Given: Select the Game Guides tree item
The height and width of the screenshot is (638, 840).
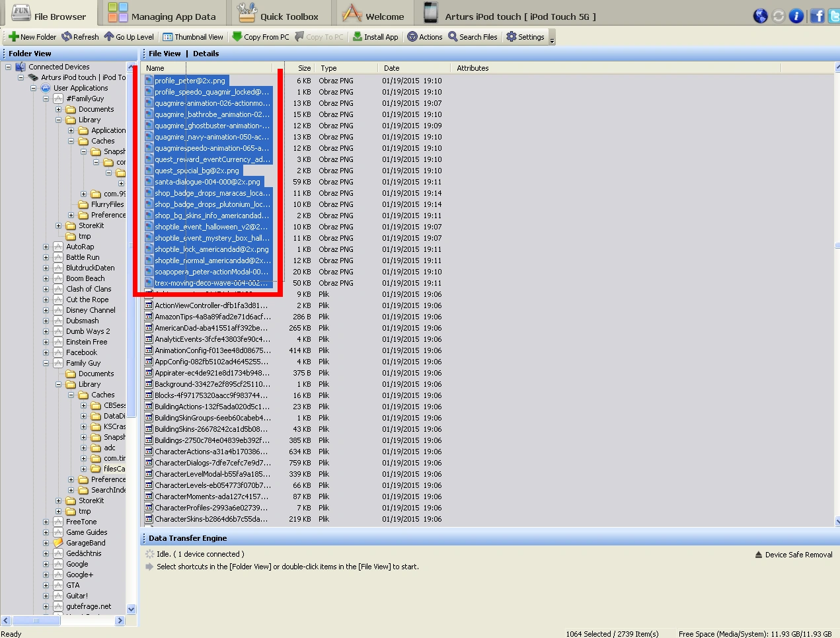Looking at the screenshot, I should (87, 532).
